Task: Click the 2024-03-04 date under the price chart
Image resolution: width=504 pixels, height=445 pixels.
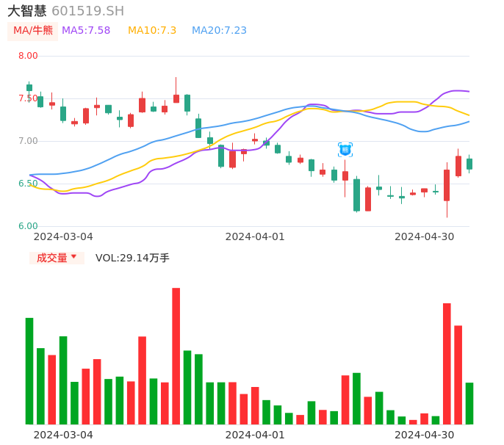Action: [63, 236]
